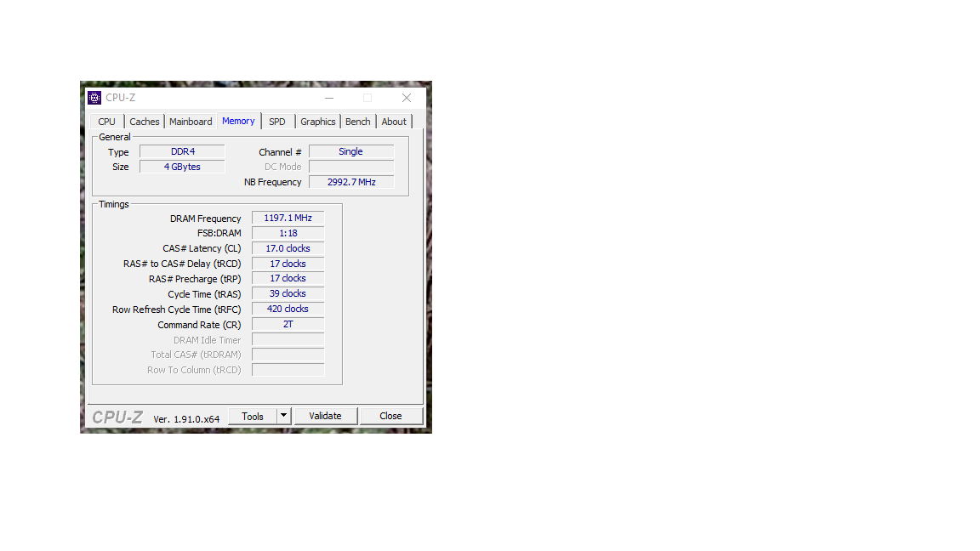Click the RAS# Precharge (tRP) label
This screenshot has height=551, width=980.
coord(194,279)
